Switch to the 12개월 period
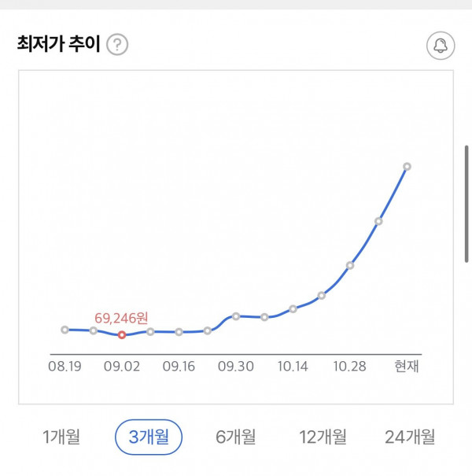472x476 pixels. [323, 437]
